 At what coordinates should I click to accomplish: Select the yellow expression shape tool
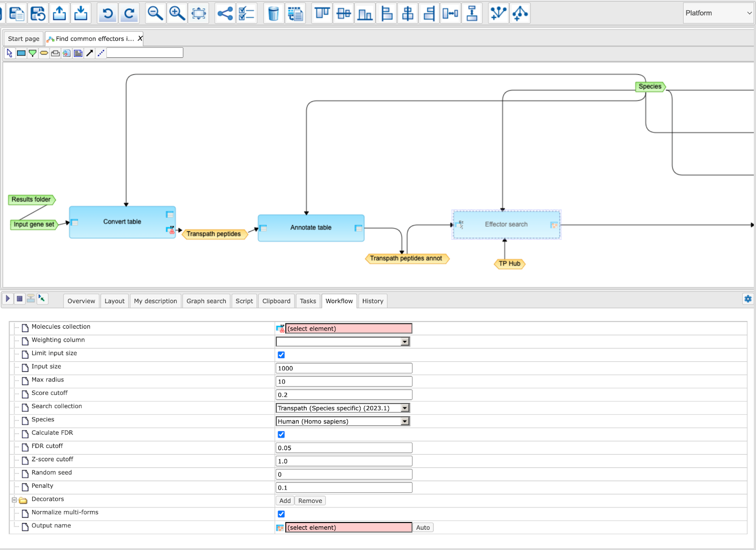[44, 53]
